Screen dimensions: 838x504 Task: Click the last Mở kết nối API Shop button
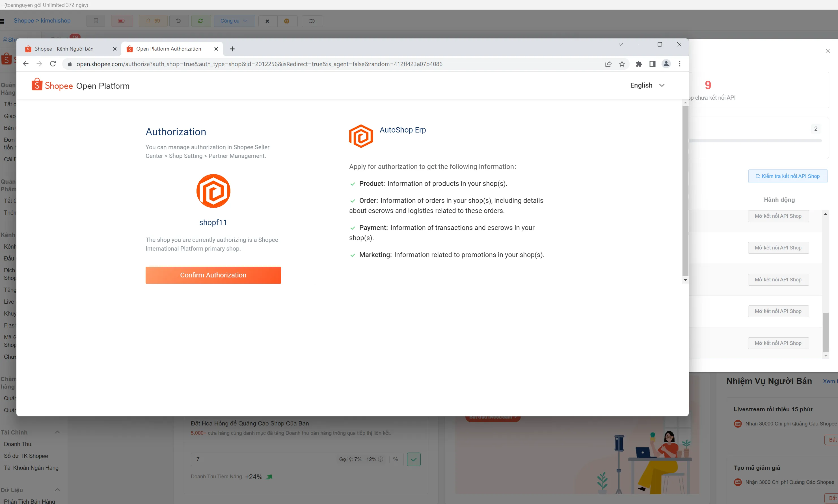point(778,343)
